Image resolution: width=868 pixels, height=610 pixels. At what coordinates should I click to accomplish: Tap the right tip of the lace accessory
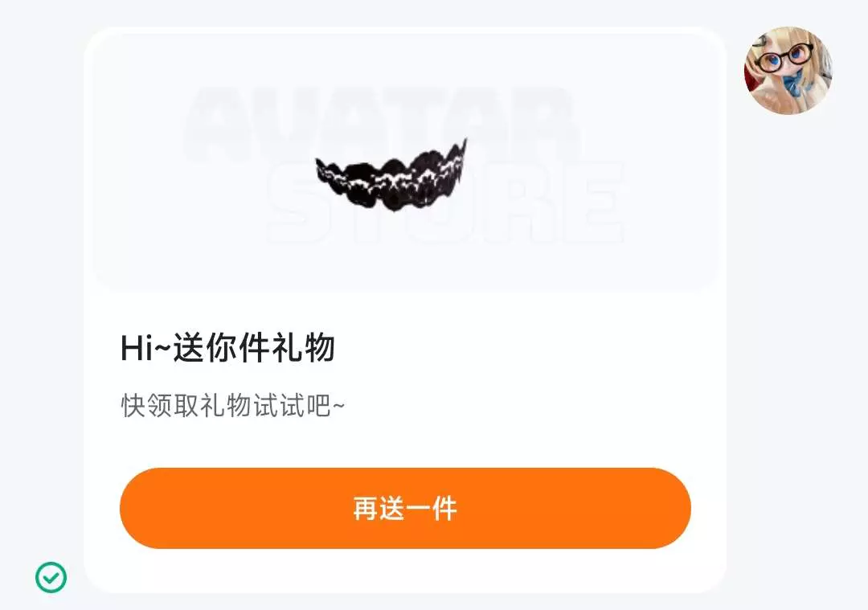pos(463,149)
